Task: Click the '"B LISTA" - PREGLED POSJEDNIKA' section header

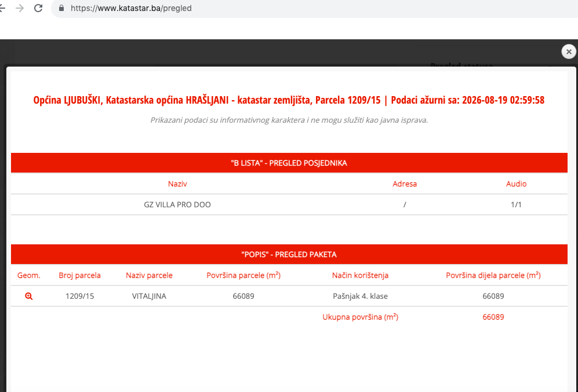Action: 289,163
